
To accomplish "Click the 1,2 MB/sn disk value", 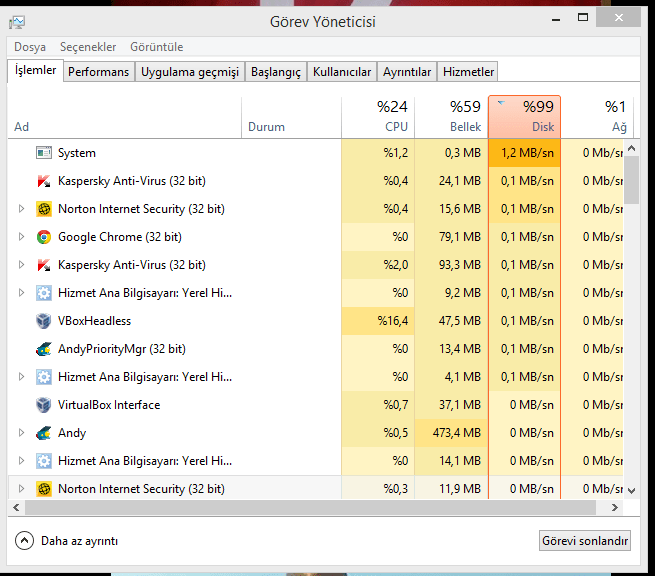I will tap(527, 153).
